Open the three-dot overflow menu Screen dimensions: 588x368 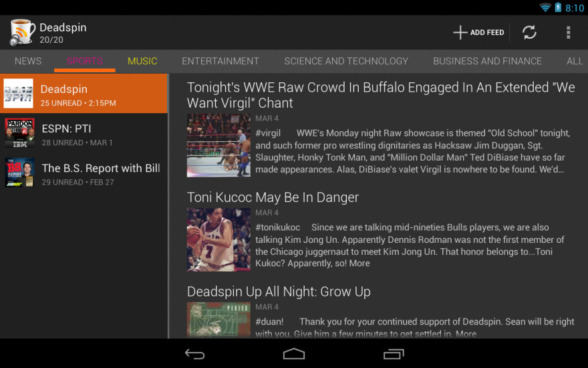(568, 32)
